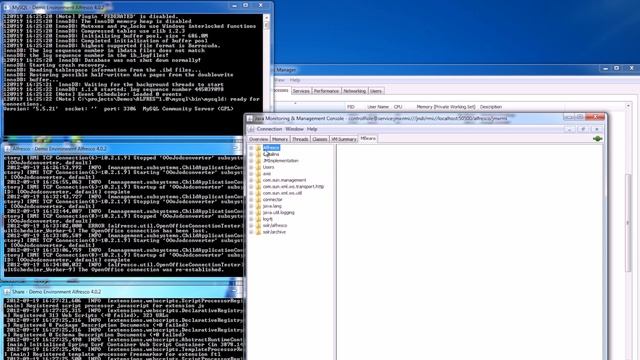
Task: Sort by Memory (Private Working Set) column
Action: [x=446, y=107]
